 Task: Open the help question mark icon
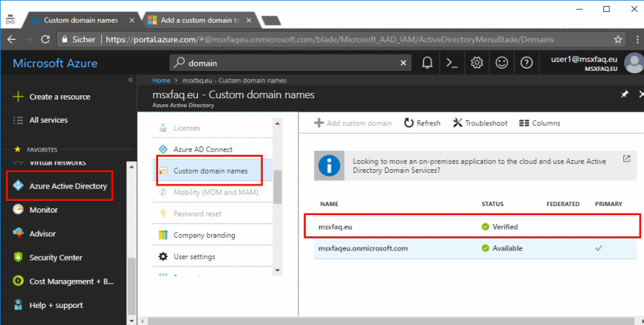click(x=526, y=63)
